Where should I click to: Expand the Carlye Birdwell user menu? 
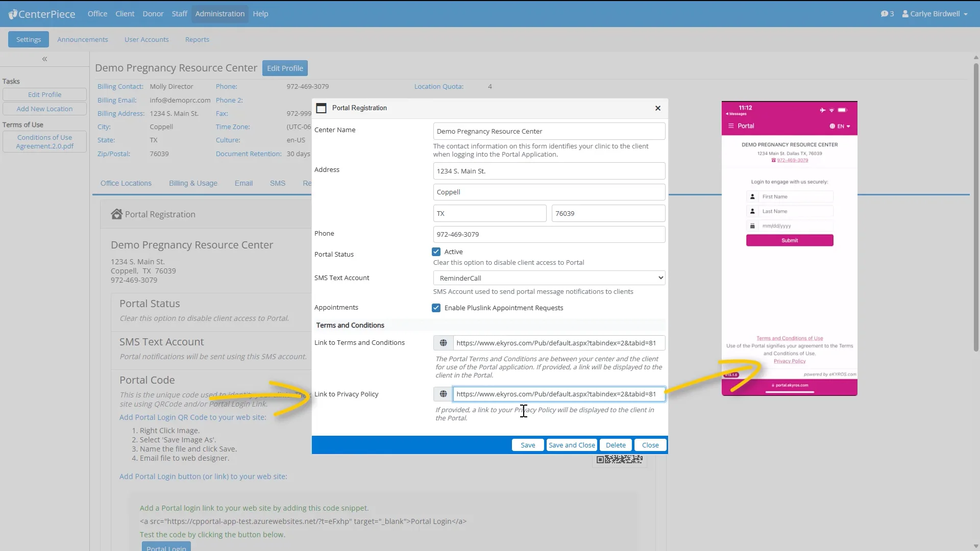[935, 14]
